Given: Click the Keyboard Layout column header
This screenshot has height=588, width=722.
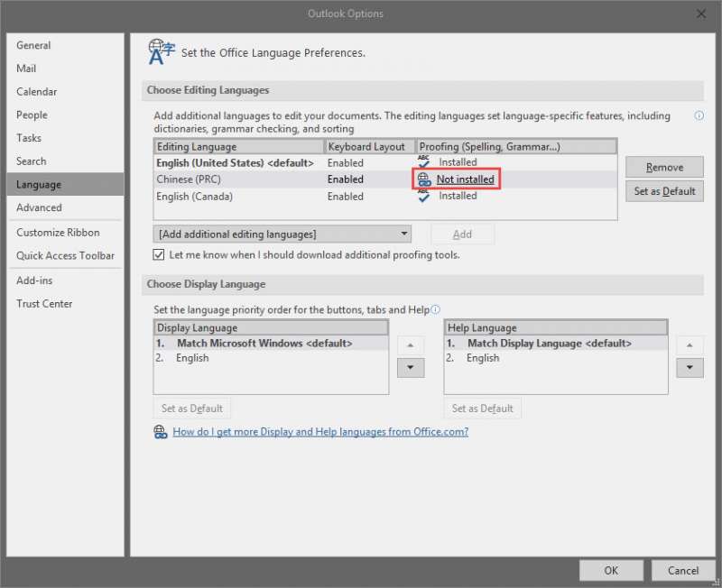Looking at the screenshot, I should [x=370, y=147].
